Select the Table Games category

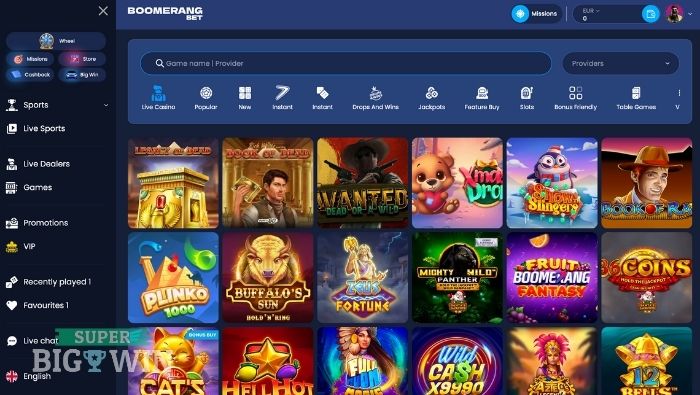[x=636, y=97]
